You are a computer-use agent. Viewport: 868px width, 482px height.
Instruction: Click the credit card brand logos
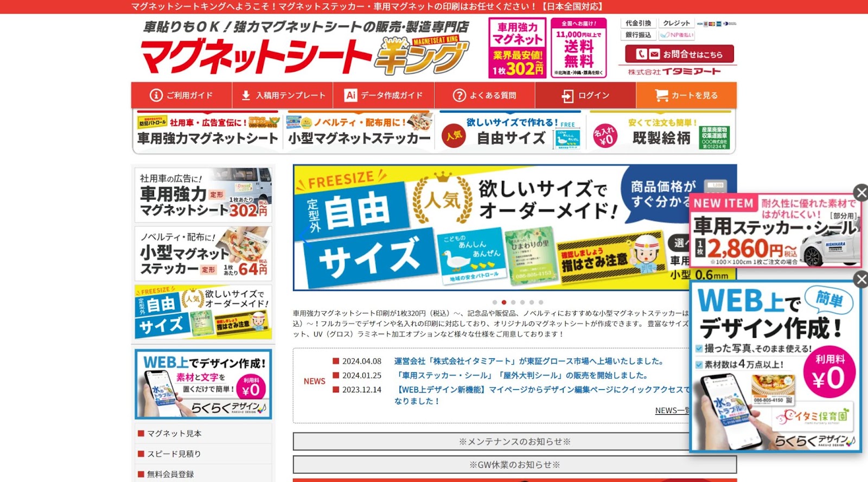[x=716, y=24]
